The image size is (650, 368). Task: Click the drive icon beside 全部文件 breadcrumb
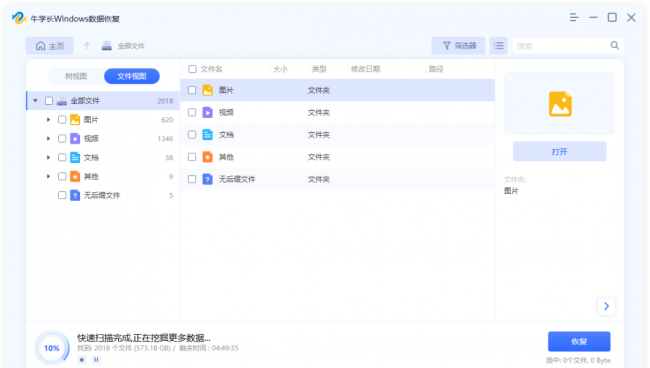(107, 46)
